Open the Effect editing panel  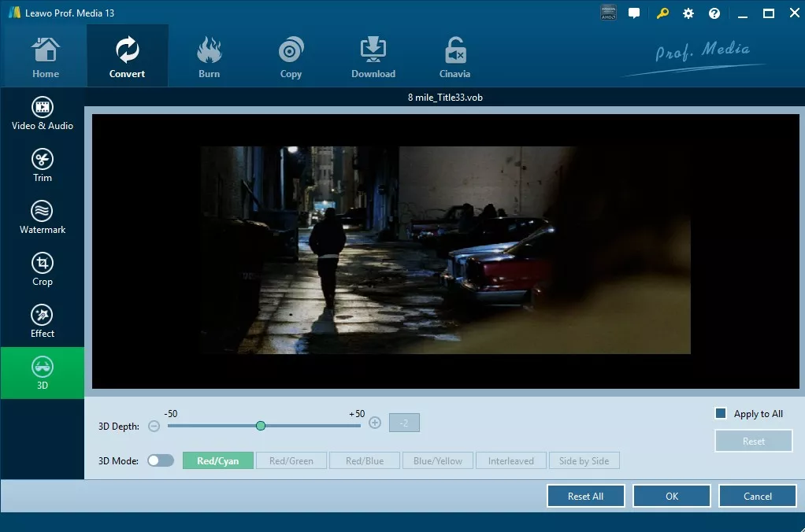(x=42, y=321)
